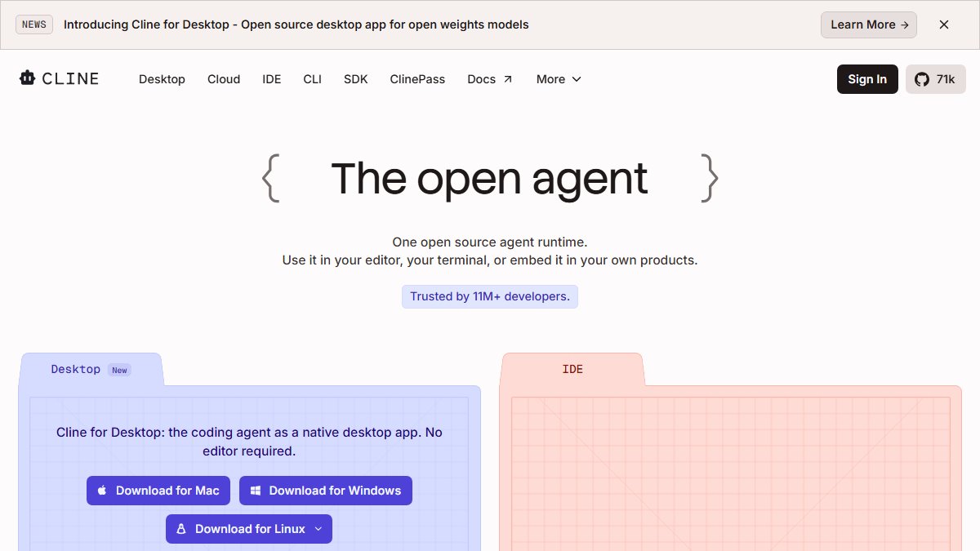Click the 'Trusted by 11M+ developers.' badge
Image resolution: width=980 pixels, height=551 pixels.
490,296
